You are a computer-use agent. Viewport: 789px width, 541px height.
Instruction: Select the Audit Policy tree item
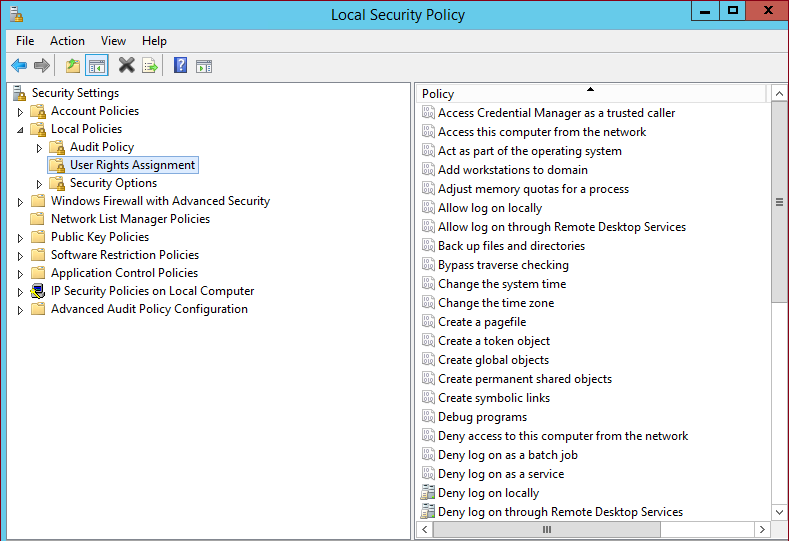pos(101,147)
